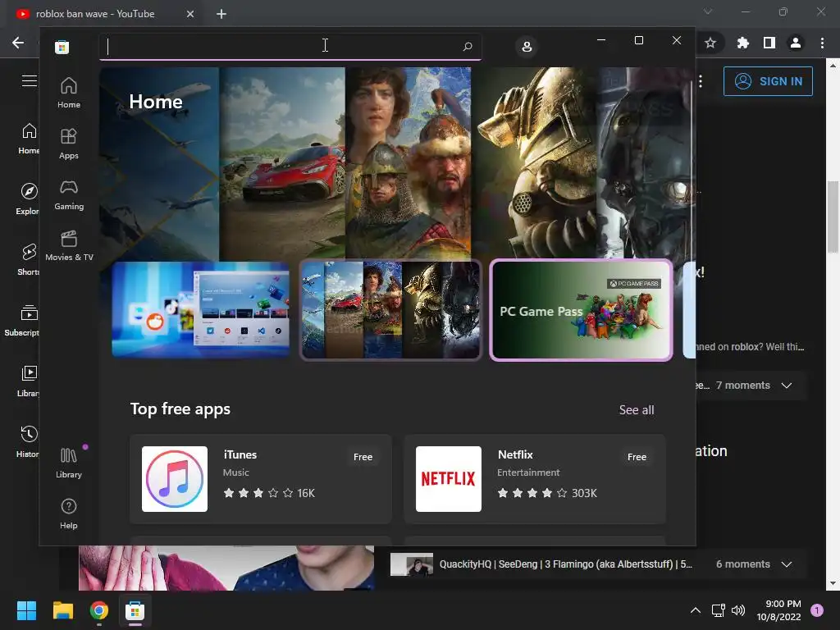
Task: Open Chrome profile icon
Action: pos(796,43)
